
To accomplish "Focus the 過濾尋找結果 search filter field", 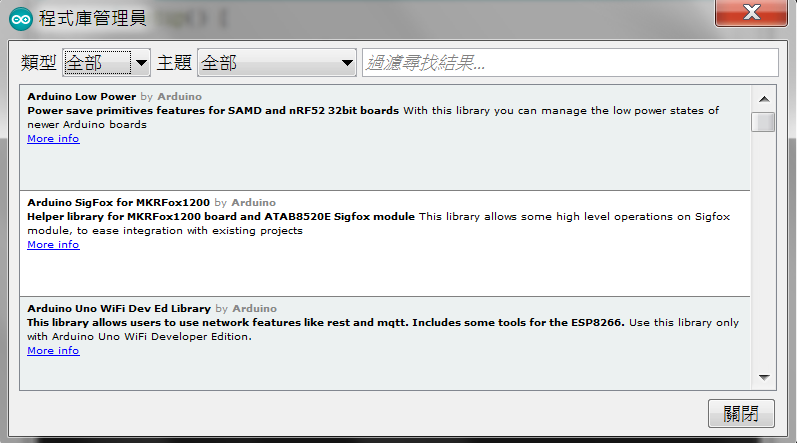I will click(x=570, y=63).
